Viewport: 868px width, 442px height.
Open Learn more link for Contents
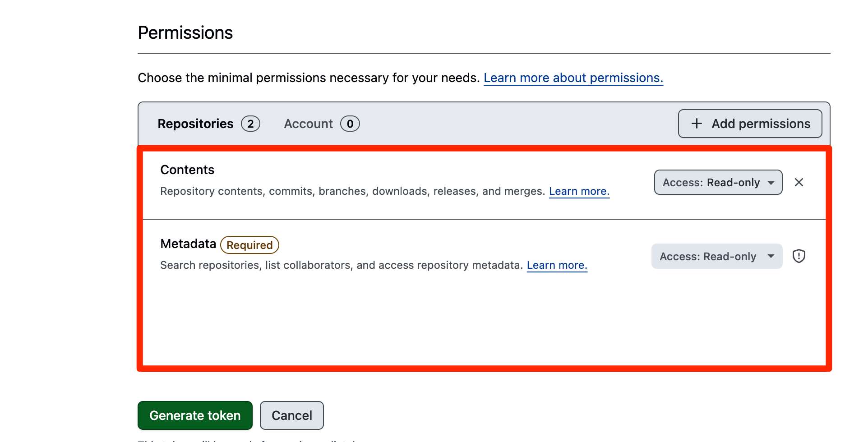pos(579,191)
